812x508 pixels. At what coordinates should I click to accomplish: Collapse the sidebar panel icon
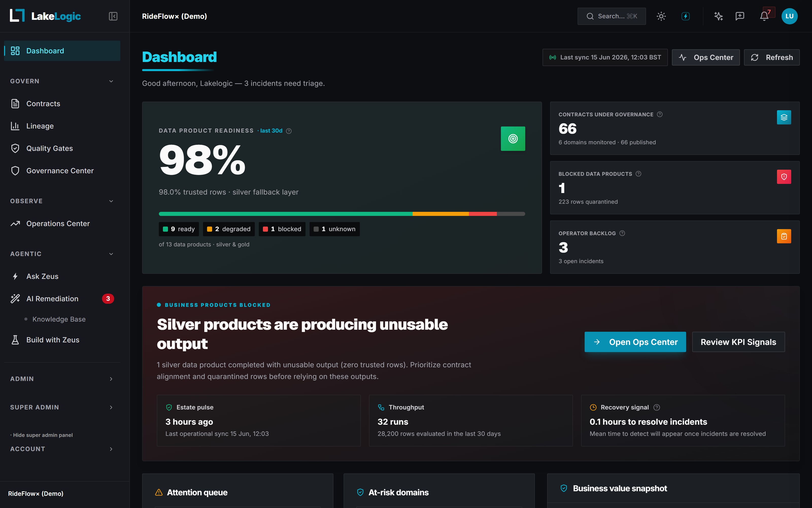tap(113, 16)
